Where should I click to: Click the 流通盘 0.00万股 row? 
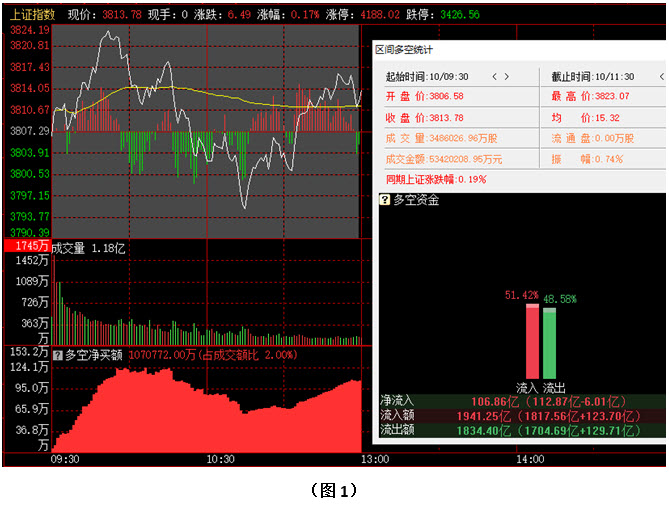pos(593,138)
